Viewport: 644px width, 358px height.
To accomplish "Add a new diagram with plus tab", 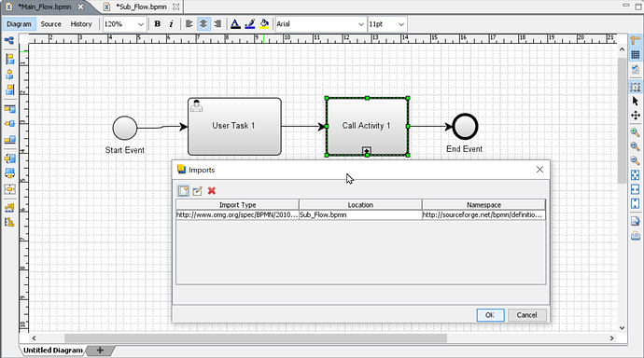I will click(100, 351).
